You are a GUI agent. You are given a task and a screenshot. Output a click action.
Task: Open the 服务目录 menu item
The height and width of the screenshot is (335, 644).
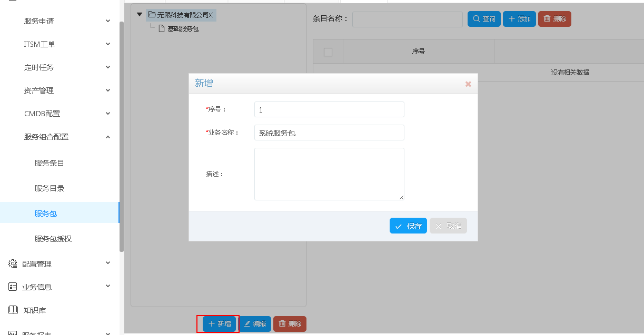[x=49, y=188]
